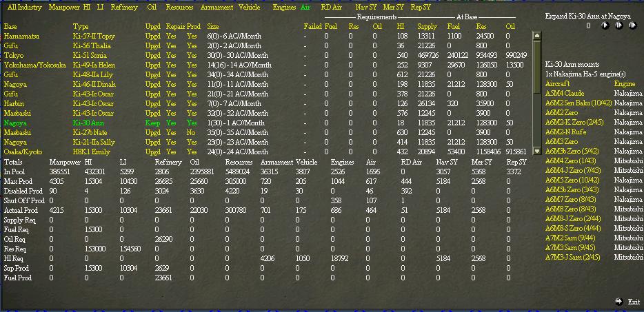Screen dimensions: 644x312
Task: Sort list by Failed column header
Action: coord(312,26)
